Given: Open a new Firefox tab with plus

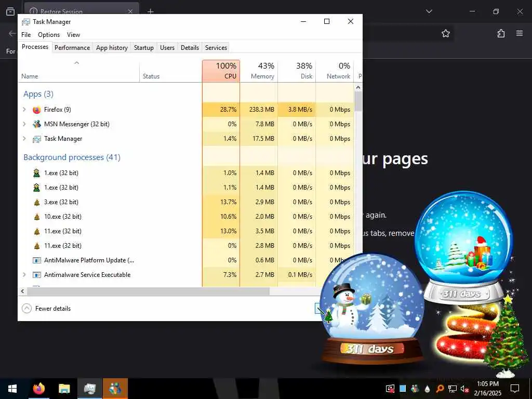Looking at the screenshot, I should (151, 11).
